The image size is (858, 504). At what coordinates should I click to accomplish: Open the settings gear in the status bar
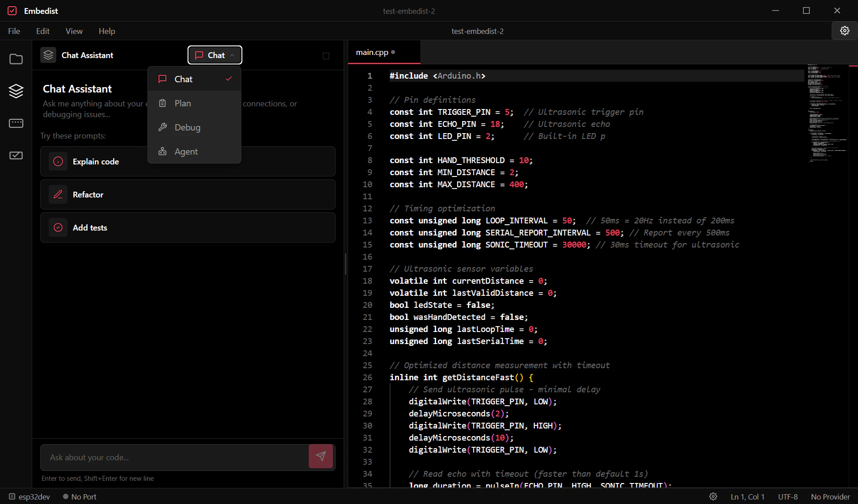[713, 496]
